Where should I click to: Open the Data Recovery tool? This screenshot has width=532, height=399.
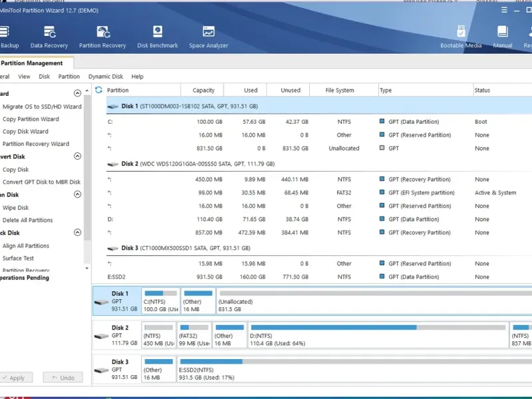click(x=49, y=37)
